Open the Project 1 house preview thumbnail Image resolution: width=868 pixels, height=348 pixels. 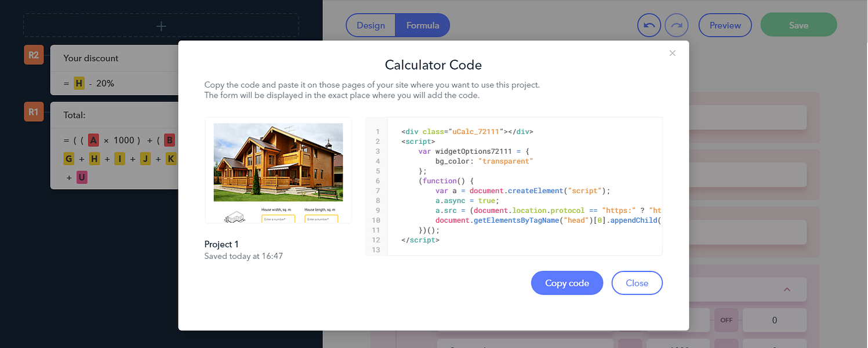[278, 170]
